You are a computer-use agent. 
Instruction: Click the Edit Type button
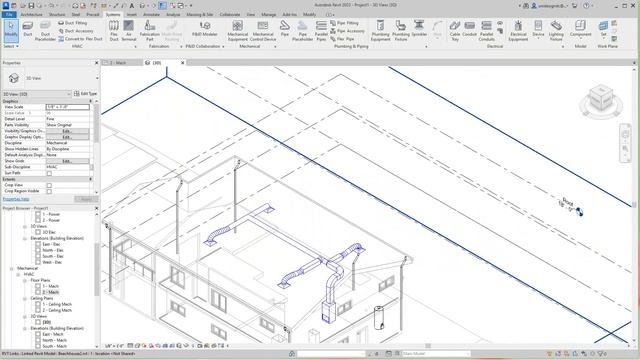(x=85, y=94)
